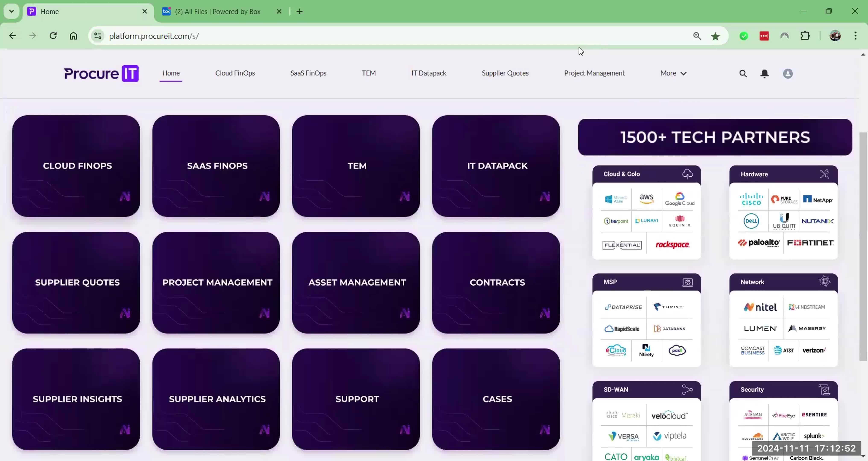The width and height of the screenshot is (868, 461).
Task: Click the Hardware panel header
Action: [x=783, y=174]
